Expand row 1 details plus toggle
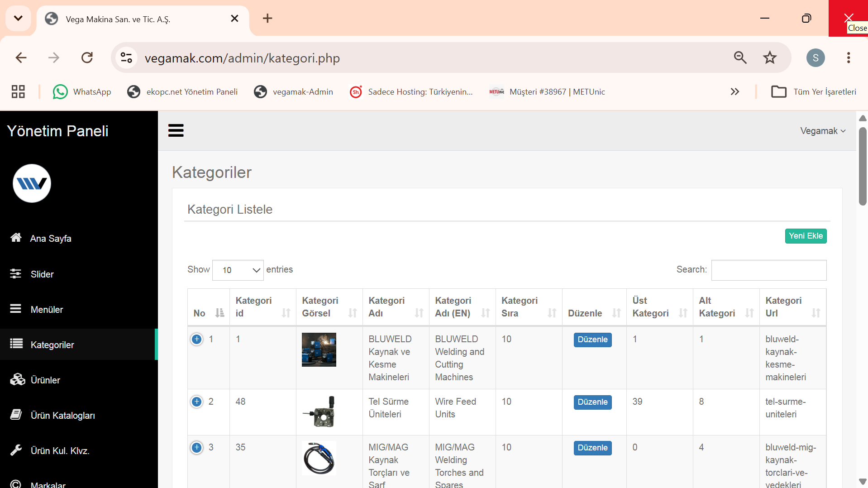The image size is (868, 488). (197, 339)
